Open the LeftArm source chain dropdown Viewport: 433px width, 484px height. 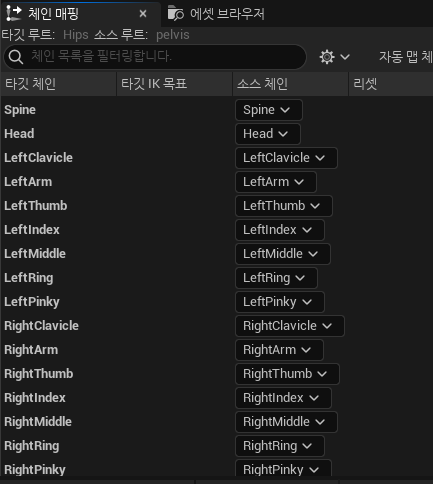coord(276,182)
